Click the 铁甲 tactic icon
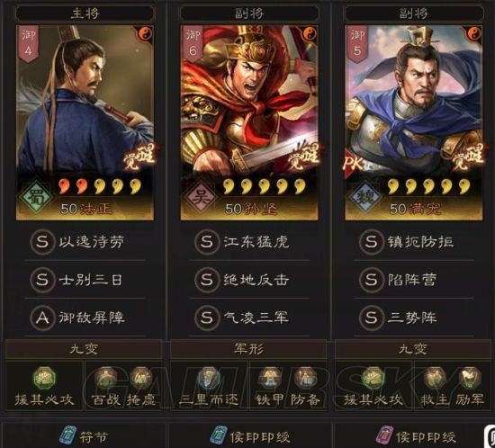 tap(270, 378)
